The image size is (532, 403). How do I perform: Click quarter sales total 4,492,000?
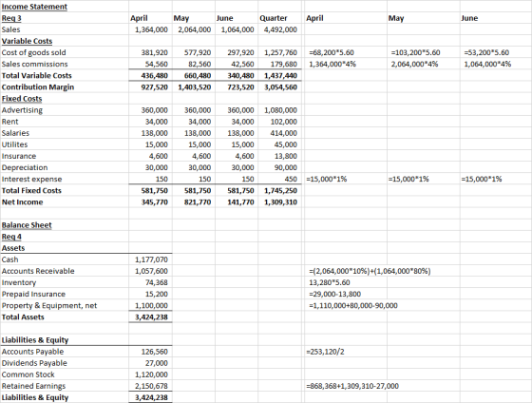point(280,29)
